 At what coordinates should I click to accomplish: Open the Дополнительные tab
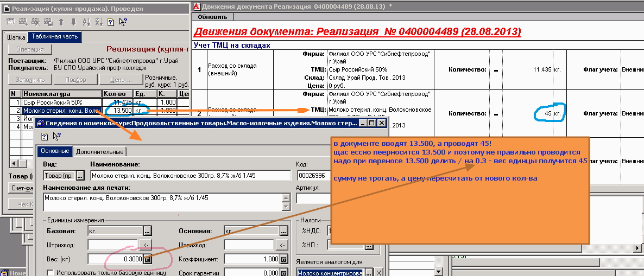click(99, 151)
